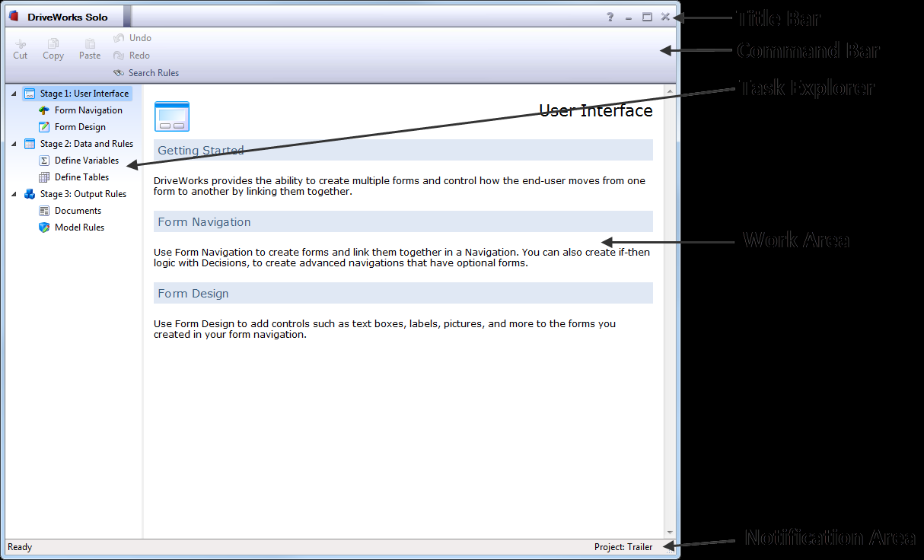Click the Project: Trailer status bar text
924x560 pixels.
(623, 547)
